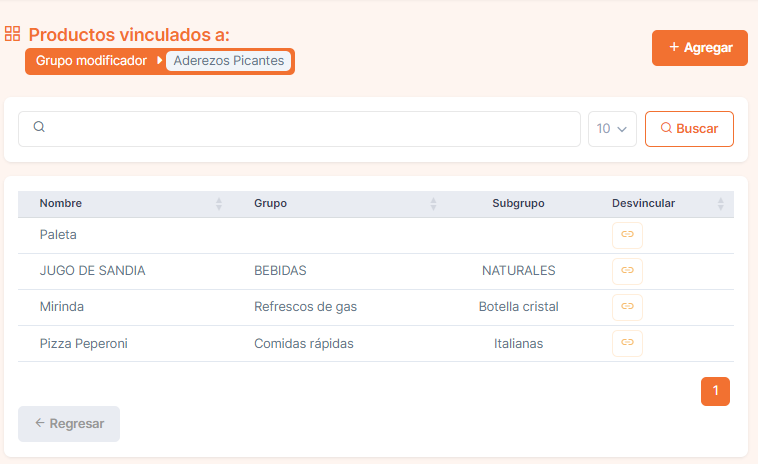Click the Subgrupo column header
The image size is (758, 464).
[x=518, y=203]
